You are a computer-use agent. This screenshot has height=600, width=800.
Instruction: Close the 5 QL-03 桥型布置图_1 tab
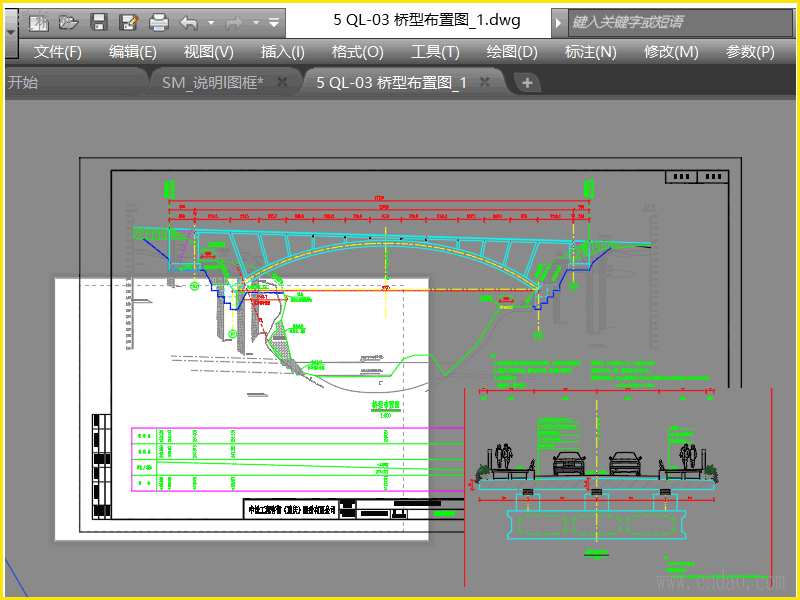click(485, 82)
